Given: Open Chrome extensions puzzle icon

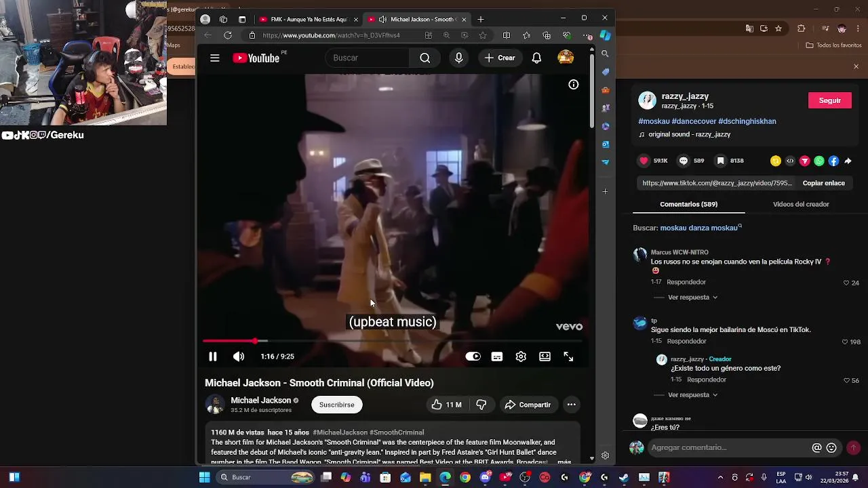Looking at the screenshot, I should pos(802,28).
